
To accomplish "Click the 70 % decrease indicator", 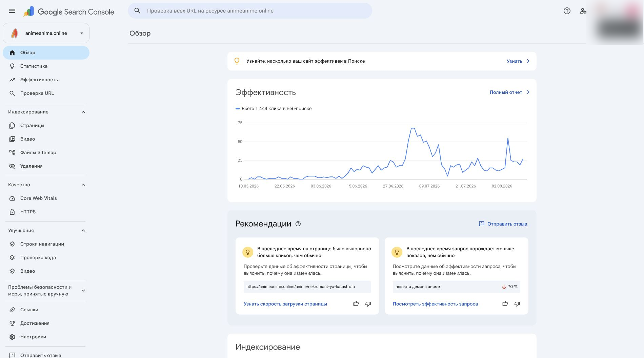I will 509,287.
